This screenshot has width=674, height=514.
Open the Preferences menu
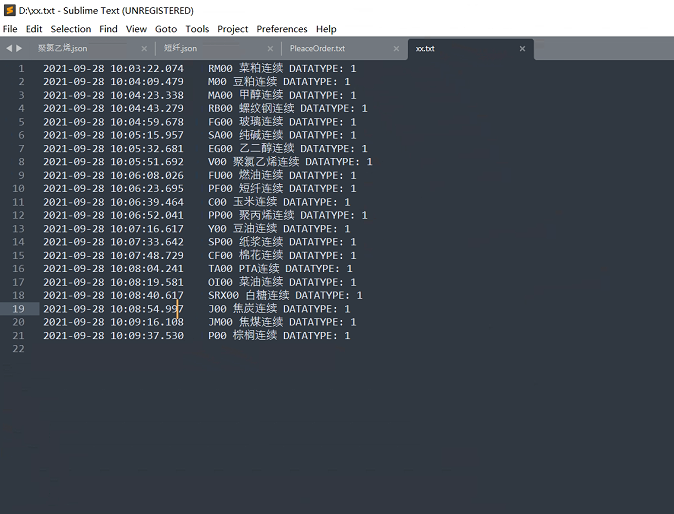tap(282, 29)
